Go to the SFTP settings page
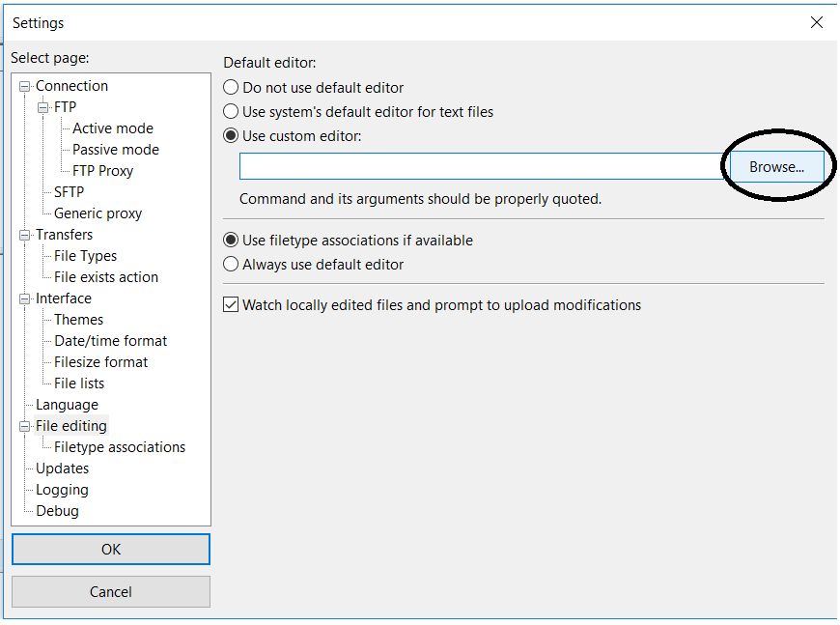The height and width of the screenshot is (625, 840). 70,192
